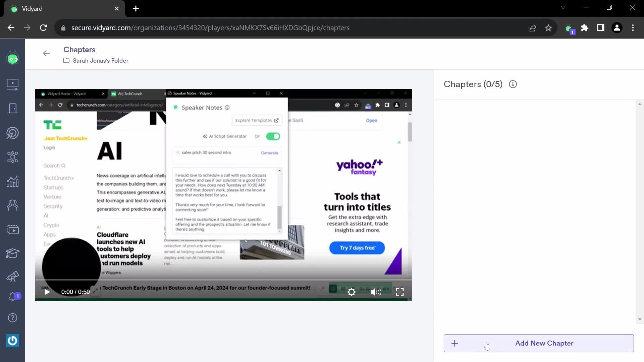Open the Extensions puzzle icon
Image resolution: width=644 pixels, height=362 pixels.
(x=585, y=28)
